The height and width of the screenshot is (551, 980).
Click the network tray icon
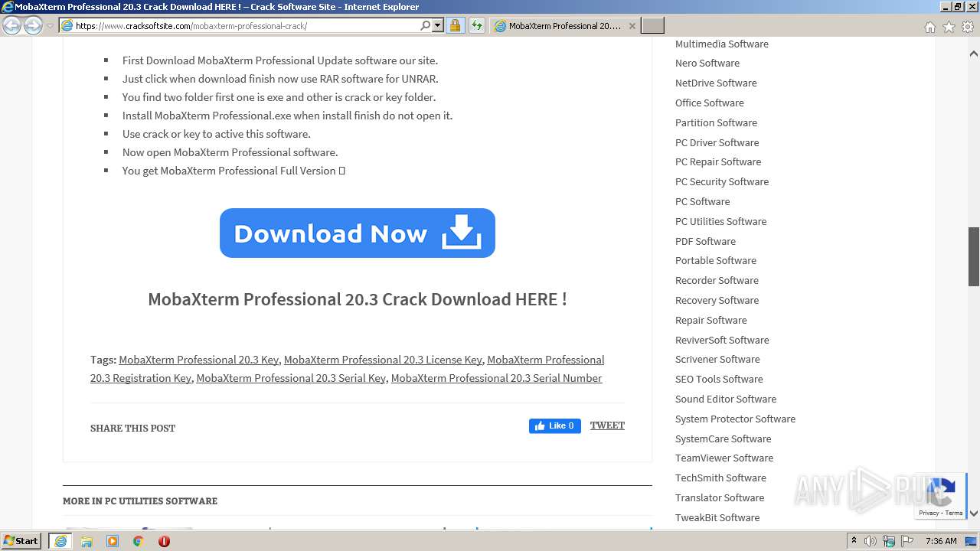point(889,541)
